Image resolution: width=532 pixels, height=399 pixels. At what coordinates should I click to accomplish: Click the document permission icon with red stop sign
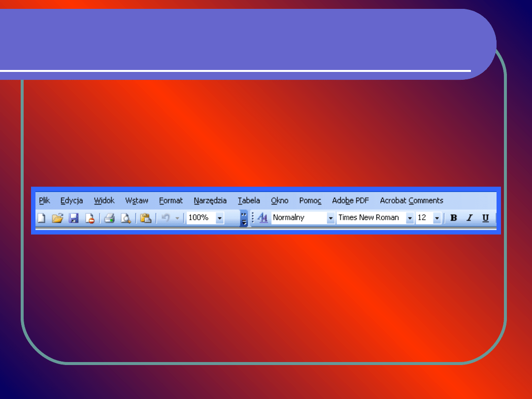coord(90,218)
